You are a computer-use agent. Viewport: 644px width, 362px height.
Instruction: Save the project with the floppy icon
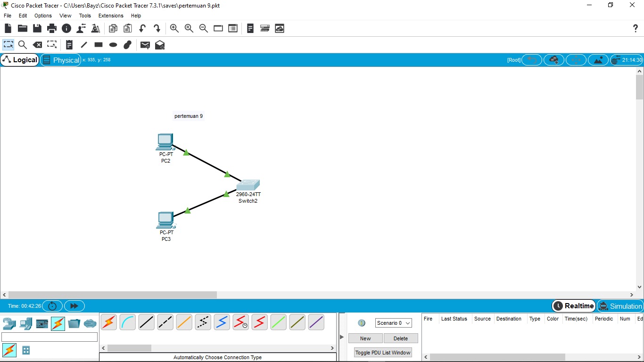[37, 28]
